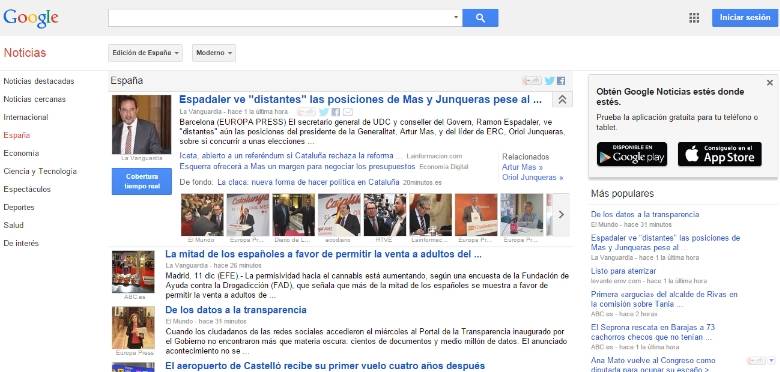Tweet the Espadaler article
This screenshot has width=780, height=372.
(x=324, y=112)
